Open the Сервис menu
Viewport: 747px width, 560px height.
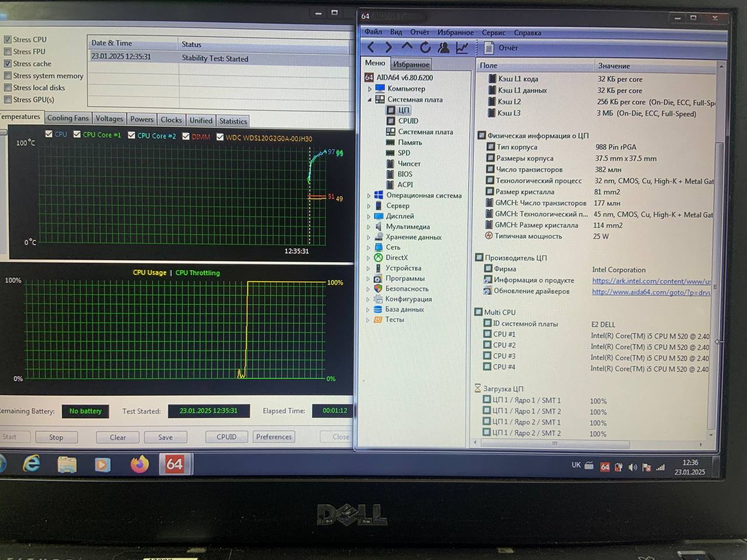coord(494,33)
